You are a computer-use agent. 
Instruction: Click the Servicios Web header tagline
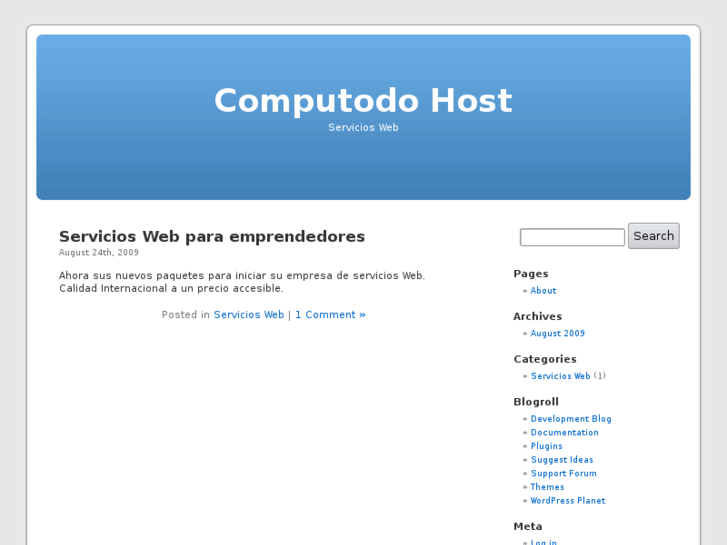point(363,127)
